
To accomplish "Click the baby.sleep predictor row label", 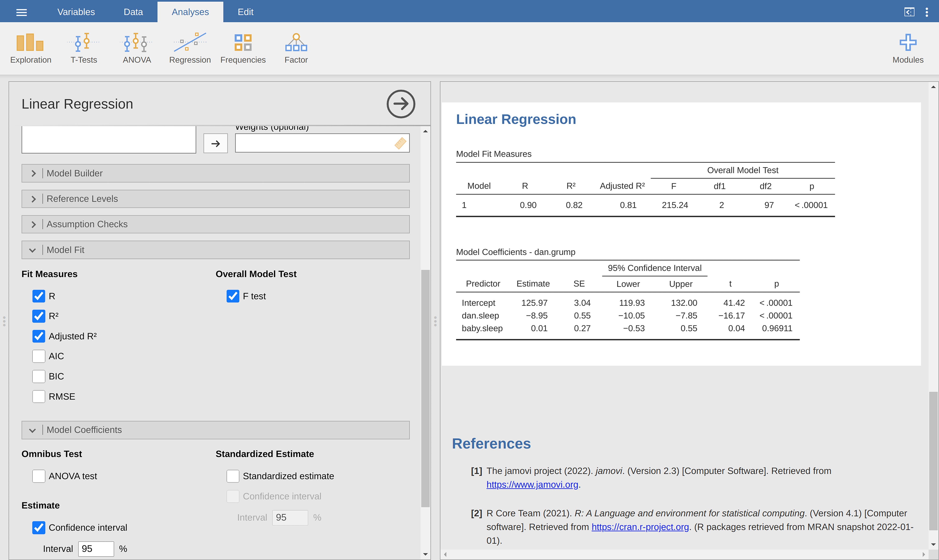I will [482, 328].
